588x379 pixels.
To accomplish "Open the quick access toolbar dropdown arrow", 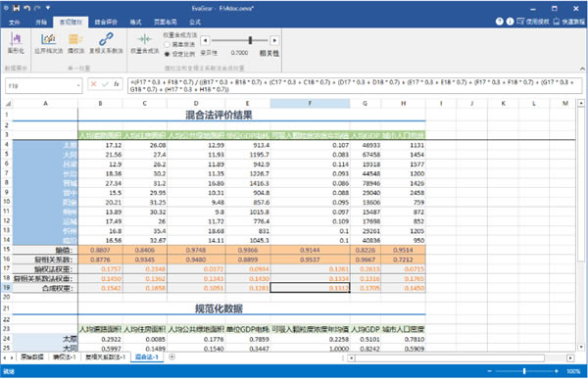I will 48,8.
